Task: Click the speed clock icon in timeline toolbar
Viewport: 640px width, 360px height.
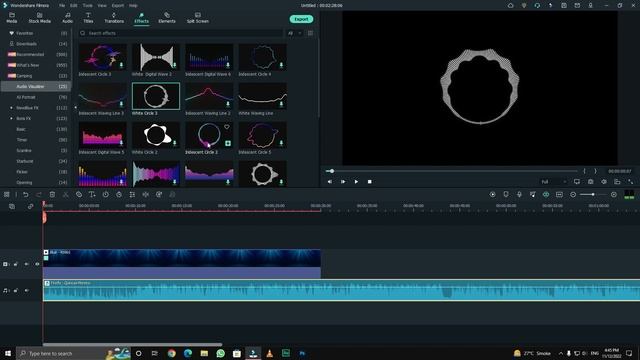Action: (x=105, y=195)
